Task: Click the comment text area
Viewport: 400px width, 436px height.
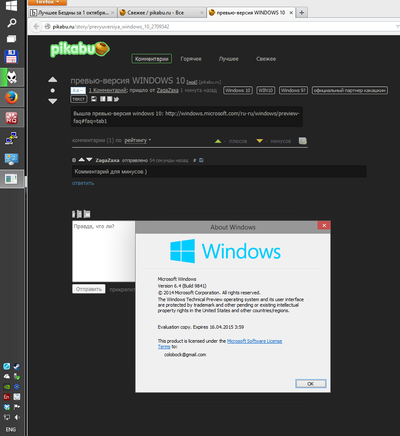Action: pyautogui.click(x=104, y=251)
